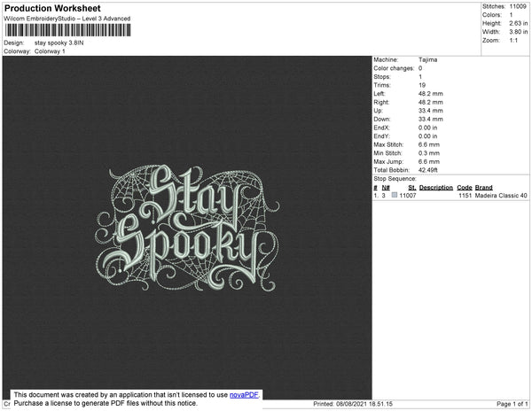Screen dimensions: 532x411
Task: Select stitch count 11007 in stop sequence
Action: [408, 196]
